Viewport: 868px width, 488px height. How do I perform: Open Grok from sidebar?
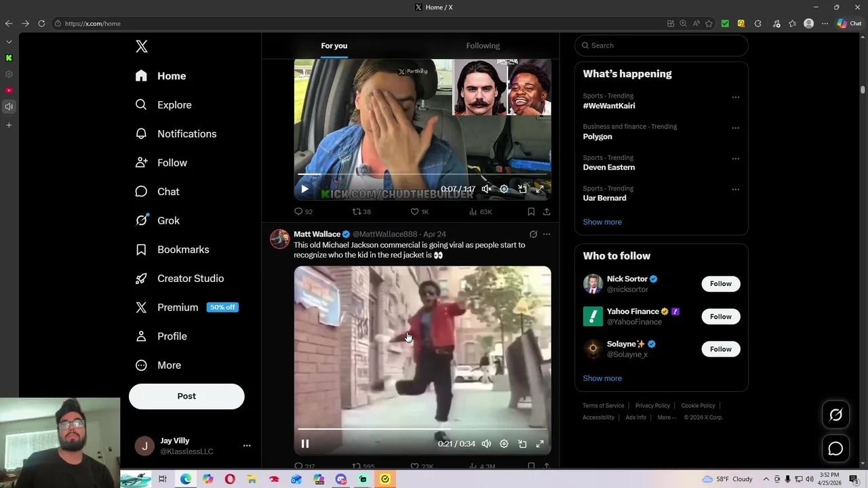pos(157,220)
